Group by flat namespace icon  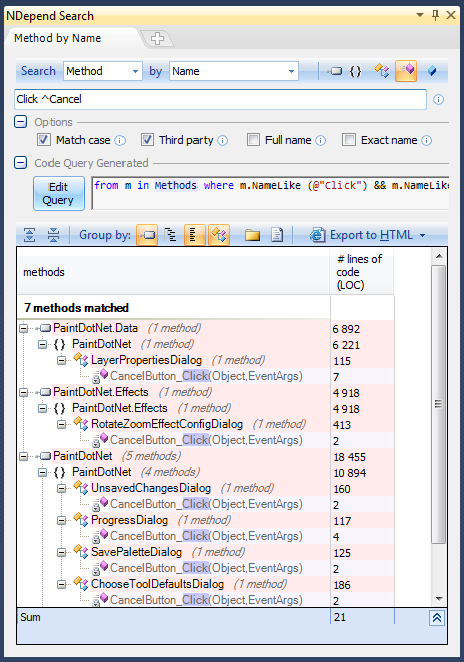pos(195,235)
